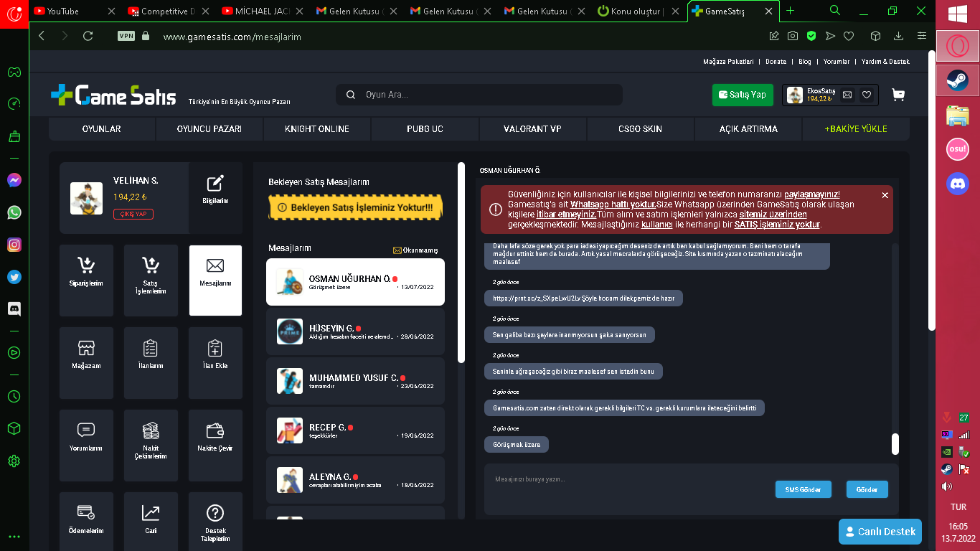Click the heart bookmark icon in address bar
Viewport: 980px width, 551px height.
(849, 36)
